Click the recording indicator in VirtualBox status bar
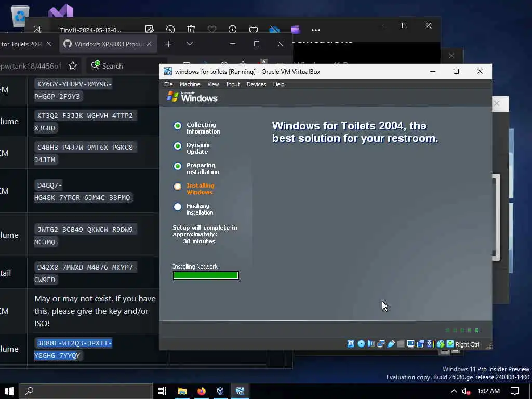Screen dimensions: 532x399 point(420,344)
